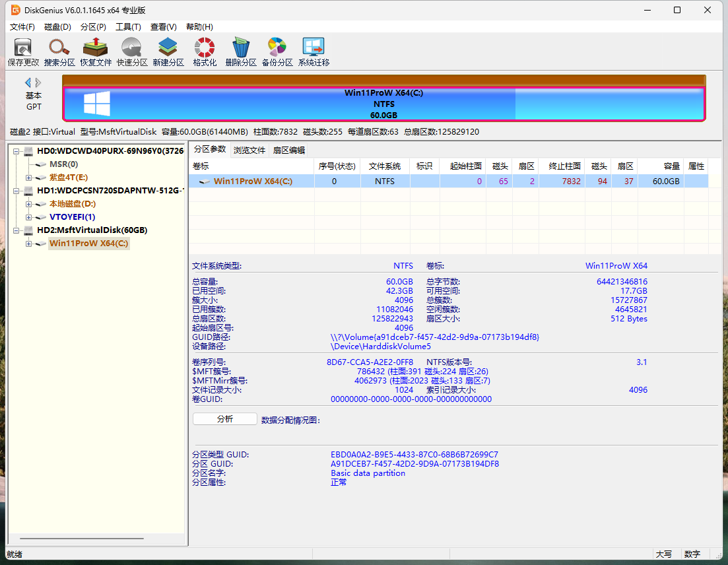Go to previous disk with left arrow

coord(28,83)
